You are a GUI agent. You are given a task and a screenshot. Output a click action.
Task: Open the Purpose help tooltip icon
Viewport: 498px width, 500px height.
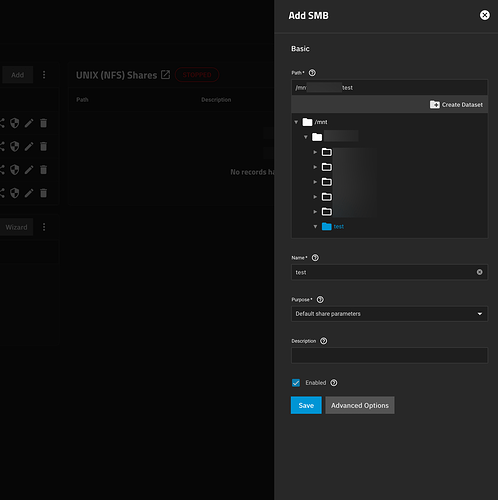320,300
